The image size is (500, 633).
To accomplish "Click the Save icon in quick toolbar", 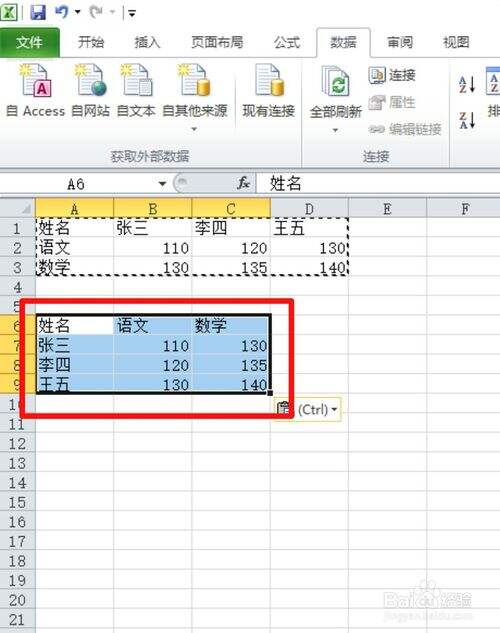I will point(38,12).
